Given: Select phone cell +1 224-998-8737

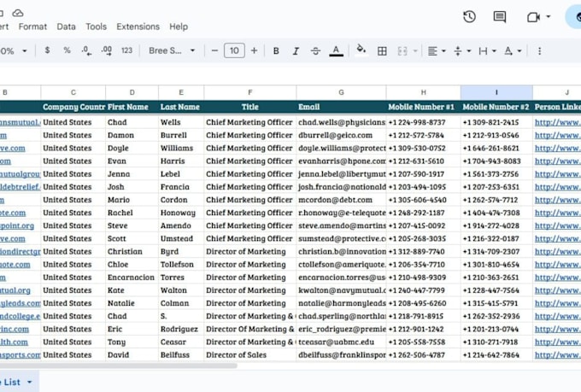Looking at the screenshot, I should pyautogui.click(x=424, y=122).
